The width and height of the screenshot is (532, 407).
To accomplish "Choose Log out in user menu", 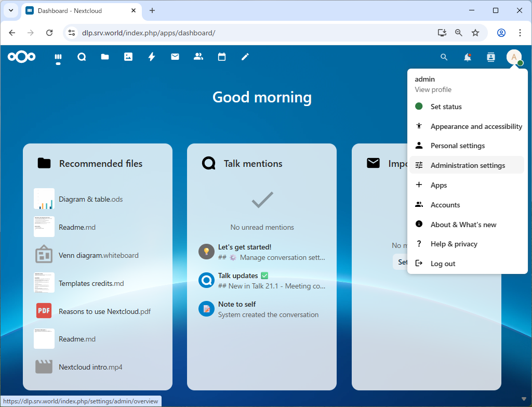I will pyautogui.click(x=443, y=264).
